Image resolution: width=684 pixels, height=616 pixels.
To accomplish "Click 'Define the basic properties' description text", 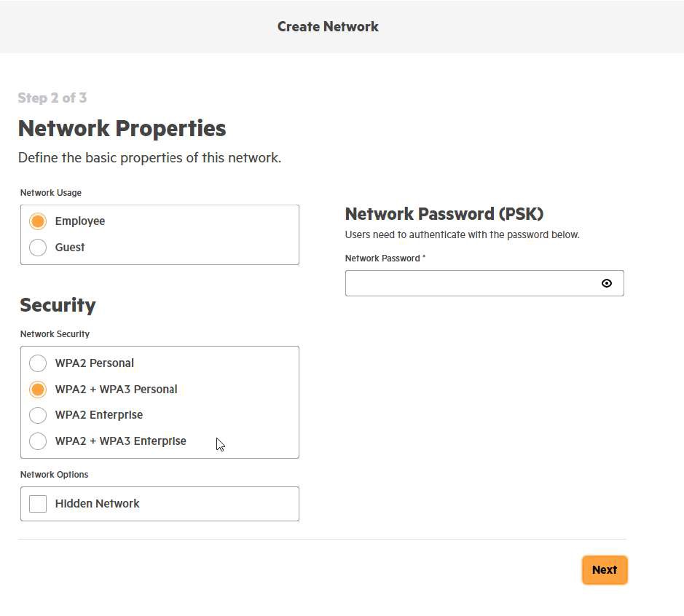I will [149, 157].
